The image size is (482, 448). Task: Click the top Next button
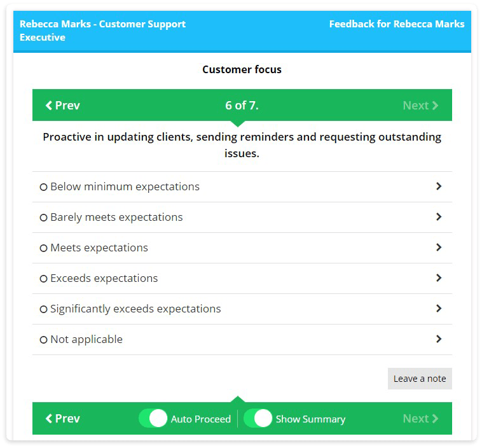(x=420, y=106)
